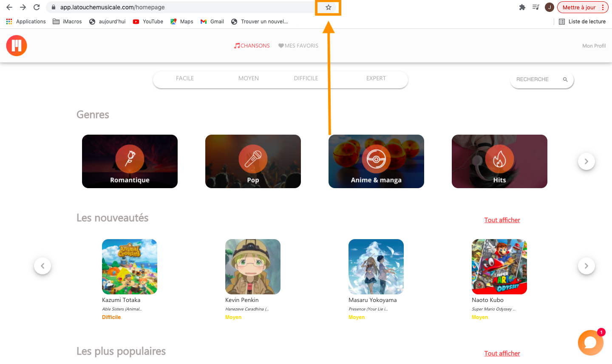Select the EXPERT difficulty filter
Viewport: 612px width, 364px height.
[376, 78]
